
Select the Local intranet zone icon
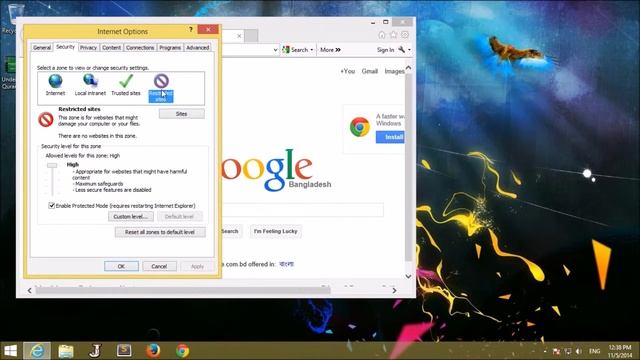[x=90, y=81]
